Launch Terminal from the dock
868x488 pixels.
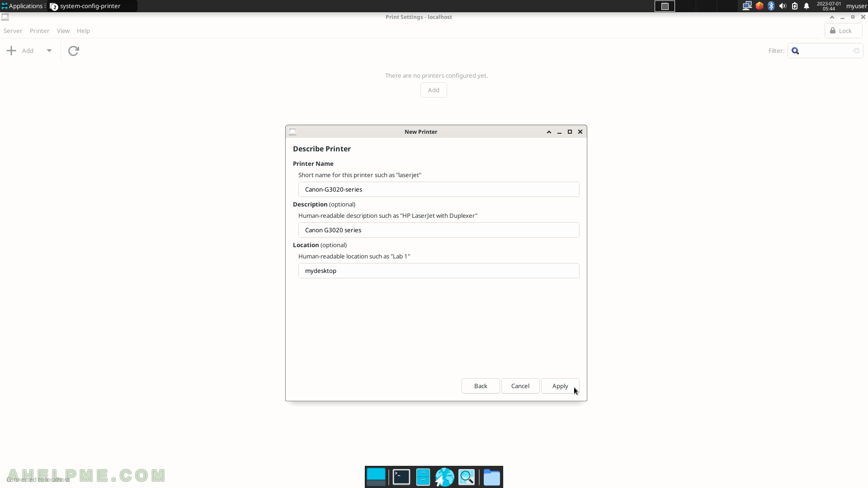click(401, 477)
